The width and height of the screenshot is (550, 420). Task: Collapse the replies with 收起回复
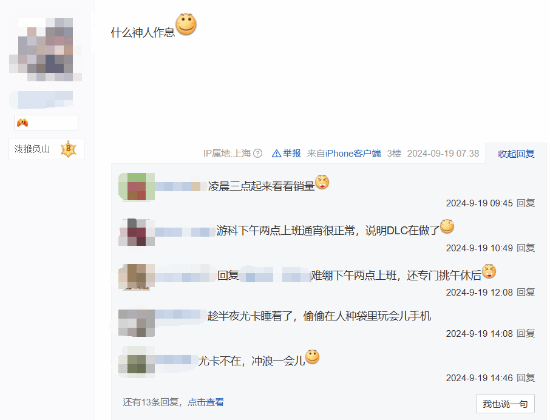point(516,154)
